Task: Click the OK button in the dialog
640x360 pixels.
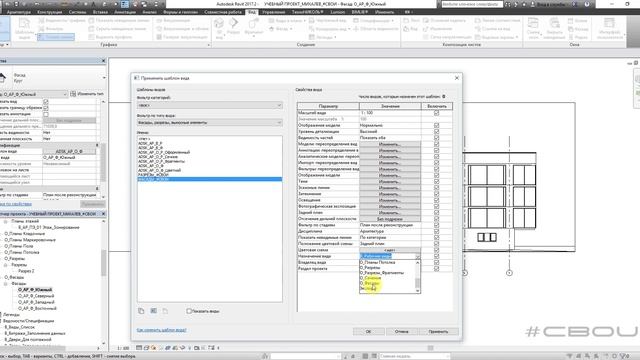Action: (x=368, y=331)
